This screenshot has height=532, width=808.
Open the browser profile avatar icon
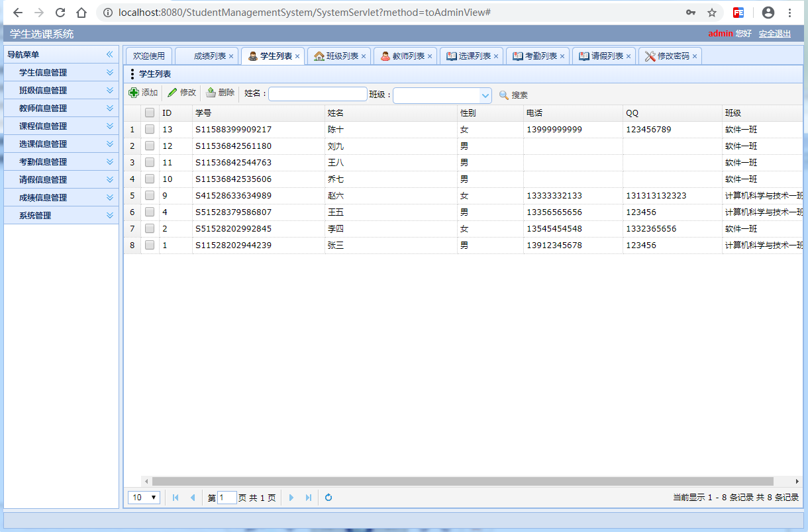click(768, 13)
